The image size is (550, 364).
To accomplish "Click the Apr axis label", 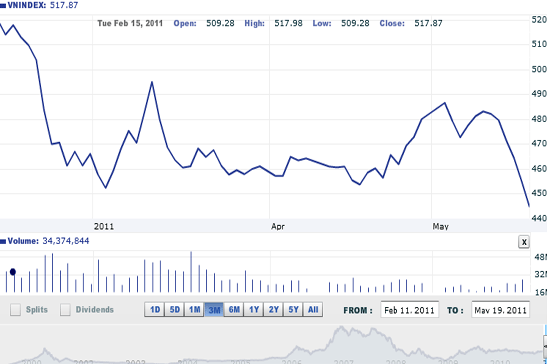I will [x=278, y=227].
